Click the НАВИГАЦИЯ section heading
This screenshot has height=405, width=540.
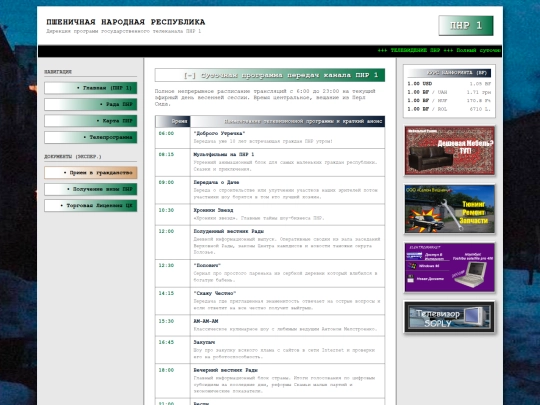pyautogui.click(x=58, y=72)
